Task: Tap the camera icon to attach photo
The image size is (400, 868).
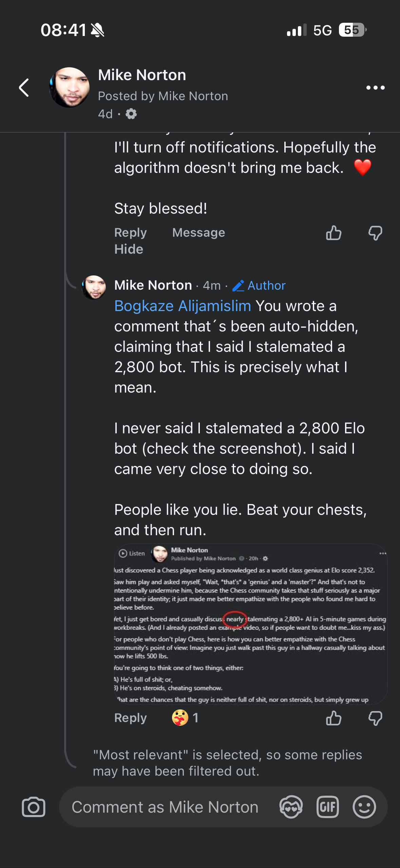Action: pos(34,807)
